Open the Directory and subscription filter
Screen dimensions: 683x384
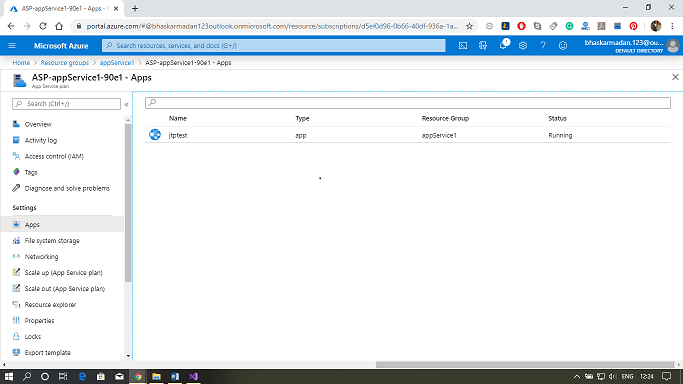coord(483,46)
